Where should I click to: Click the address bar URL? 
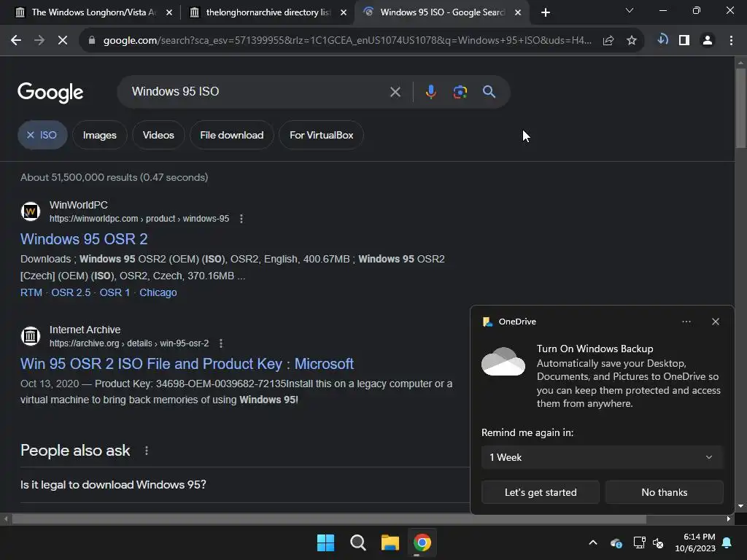347,41
